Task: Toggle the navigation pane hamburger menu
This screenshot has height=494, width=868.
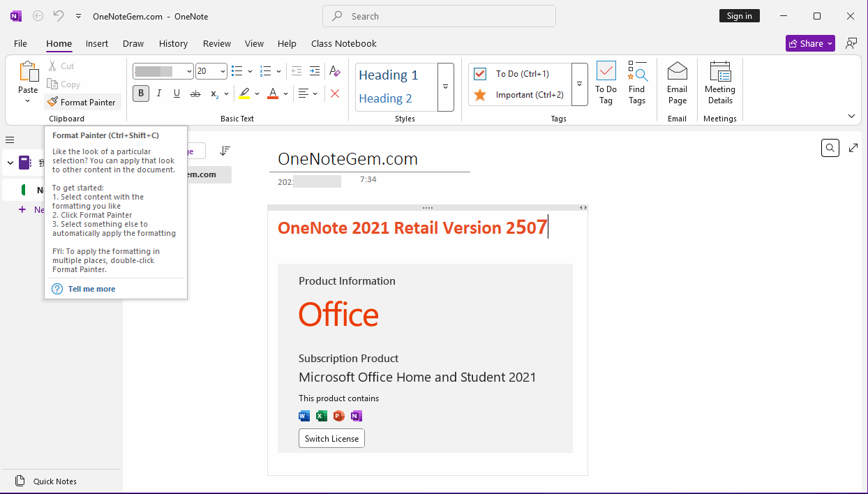Action: point(10,140)
